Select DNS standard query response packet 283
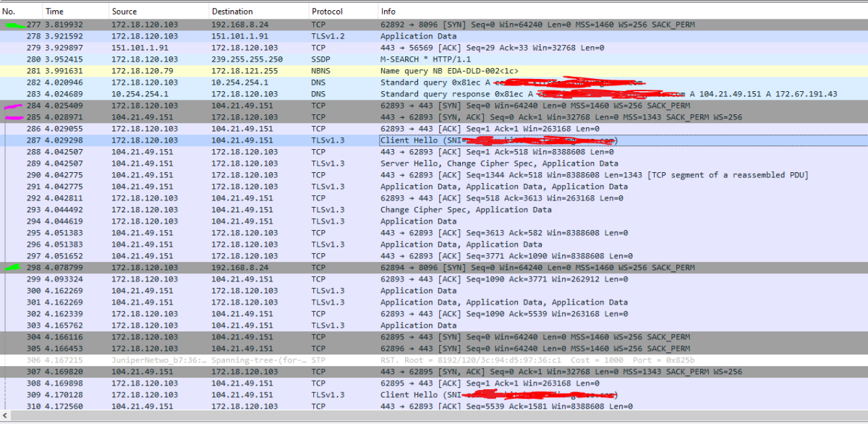Viewport: 868px width, 424px height. pyautogui.click(x=434, y=94)
